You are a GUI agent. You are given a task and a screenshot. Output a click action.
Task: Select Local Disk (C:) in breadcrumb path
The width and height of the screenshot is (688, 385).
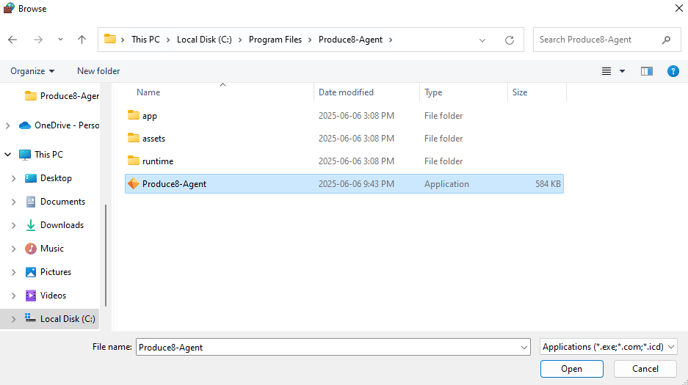(204, 40)
